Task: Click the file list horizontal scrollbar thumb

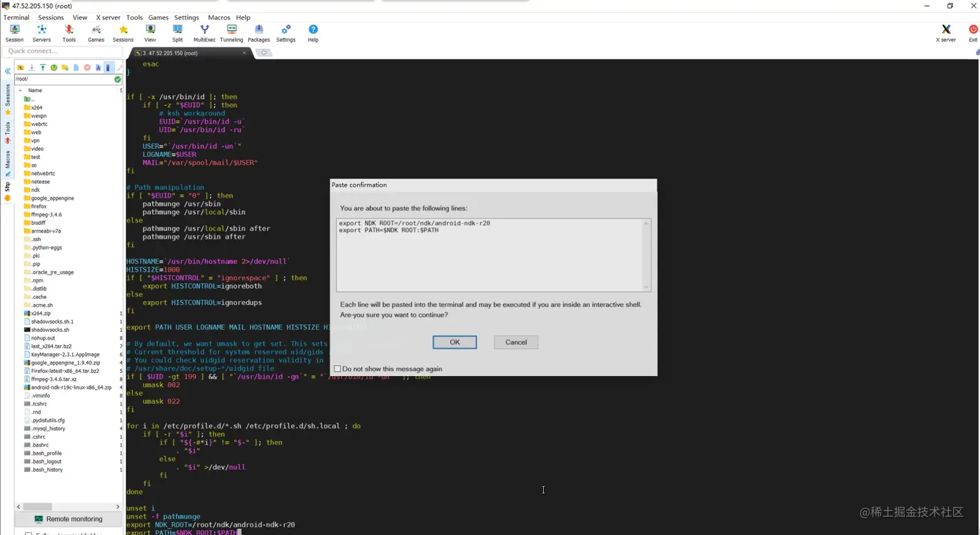Action: click(x=38, y=506)
